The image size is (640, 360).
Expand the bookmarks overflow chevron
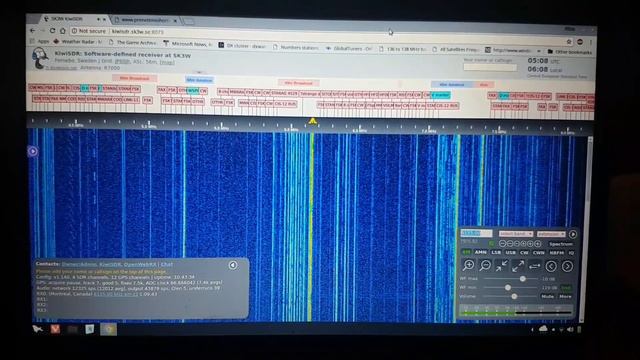coord(539,51)
